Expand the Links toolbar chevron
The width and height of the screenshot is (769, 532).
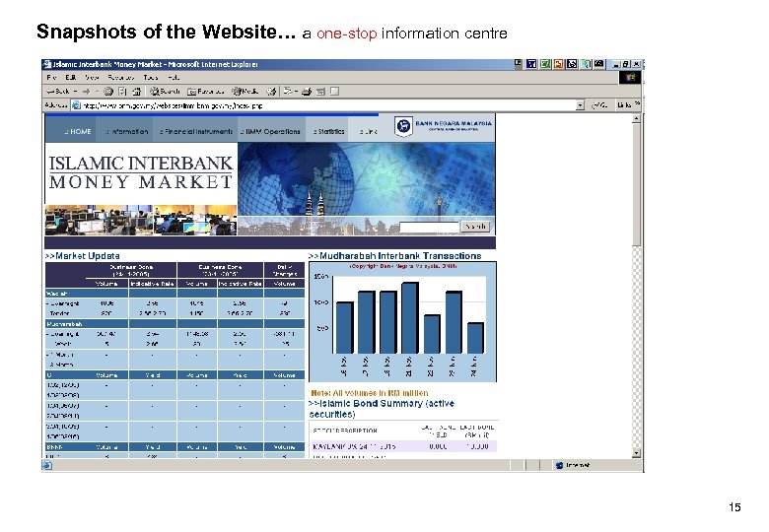point(637,103)
